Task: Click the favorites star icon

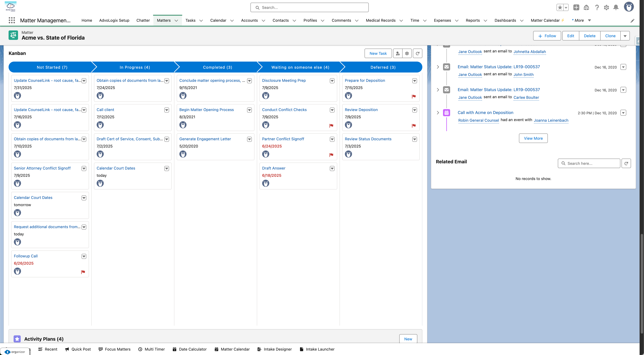Action: (560, 8)
